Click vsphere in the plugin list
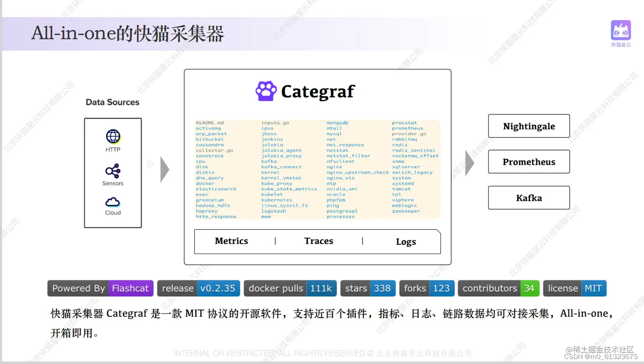Viewport: 644px width, 364px height. coord(403,200)
